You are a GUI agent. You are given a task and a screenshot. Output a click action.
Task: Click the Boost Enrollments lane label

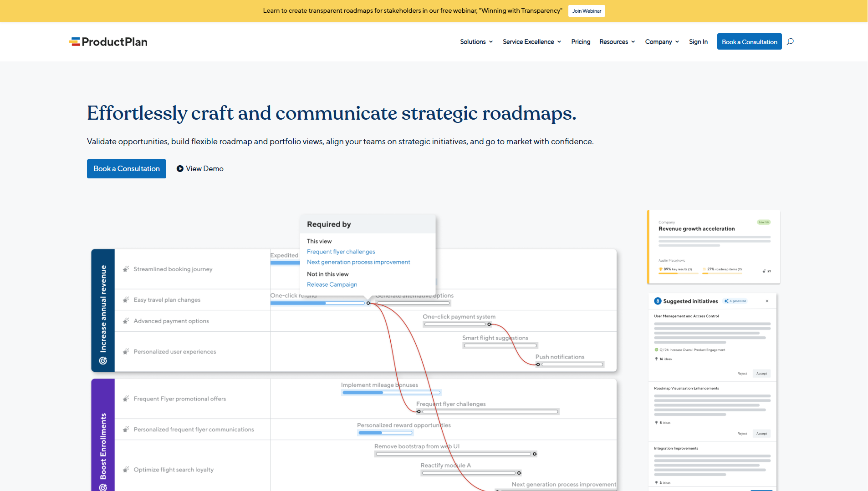[103, 446]
